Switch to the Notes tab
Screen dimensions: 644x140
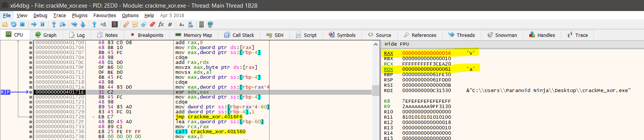pos(107,35)
